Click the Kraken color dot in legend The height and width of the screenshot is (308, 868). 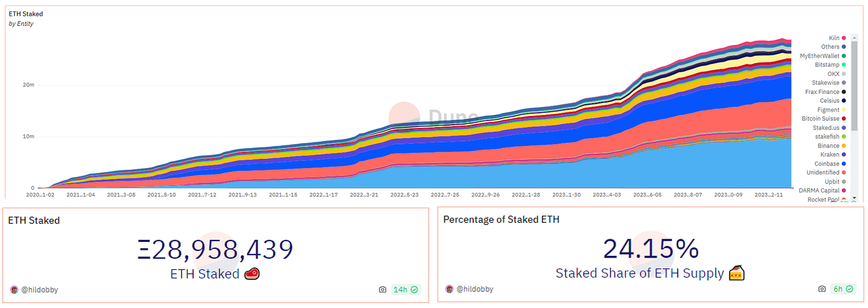pos(844,155)
